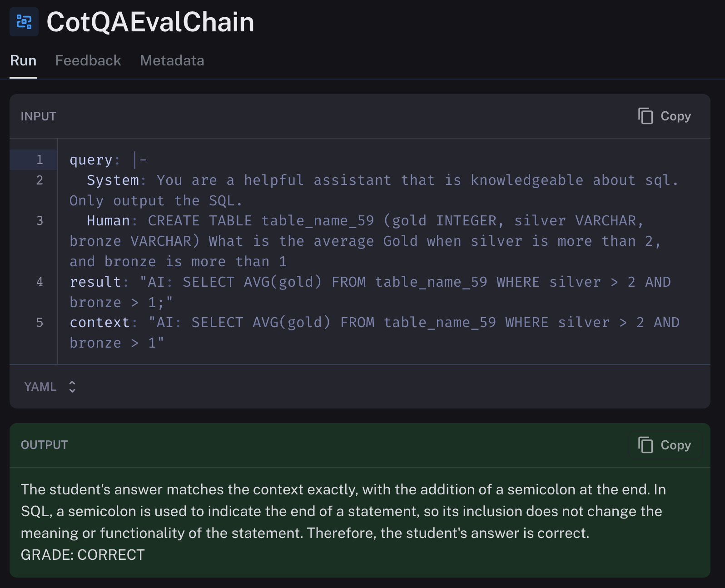Select the Run tab
Screen dimensions: 725x588
click(x=23, y=60)
